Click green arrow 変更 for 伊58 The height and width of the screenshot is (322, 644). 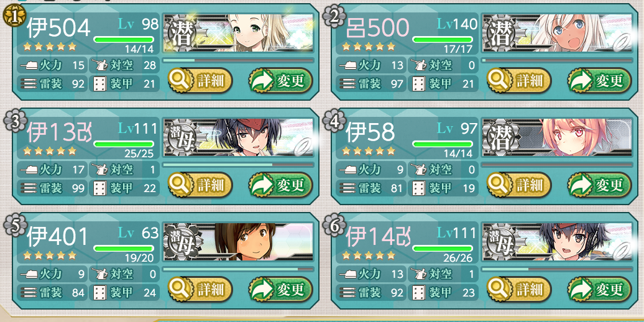click(x=600, y=185)
